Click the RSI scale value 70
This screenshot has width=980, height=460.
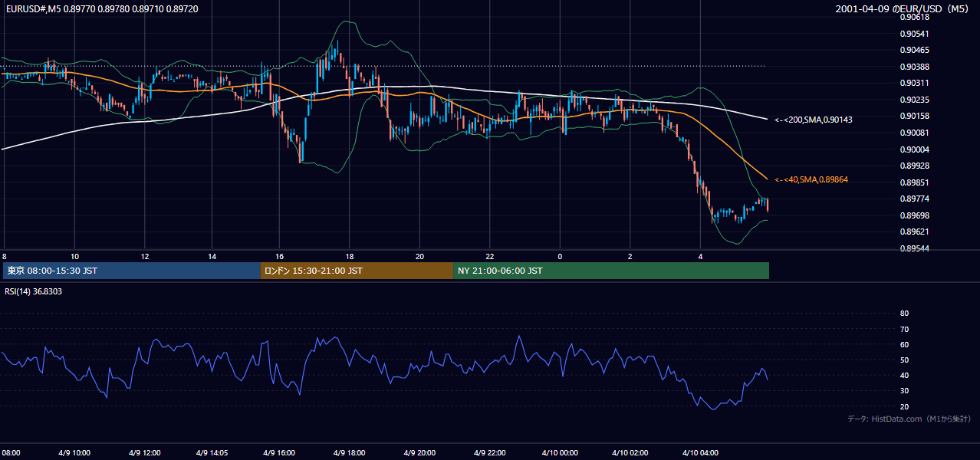point(904,329)
